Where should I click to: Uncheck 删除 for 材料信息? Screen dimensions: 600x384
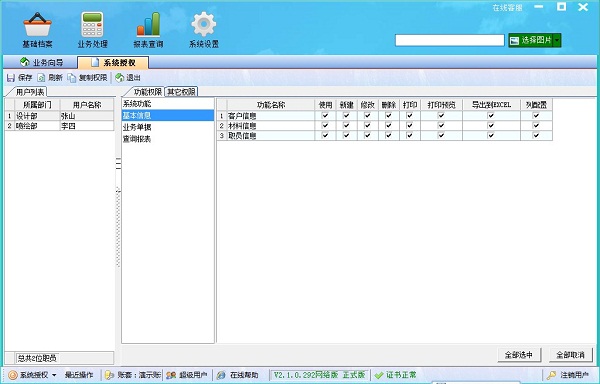pos(388,125)
